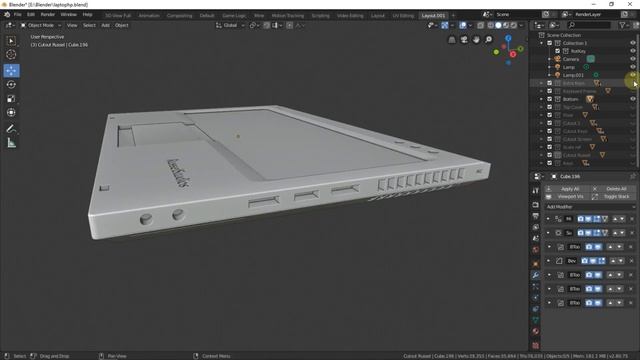Click the outliner search field
Viewport: 640px width, 360px height.
coord(589,25)
